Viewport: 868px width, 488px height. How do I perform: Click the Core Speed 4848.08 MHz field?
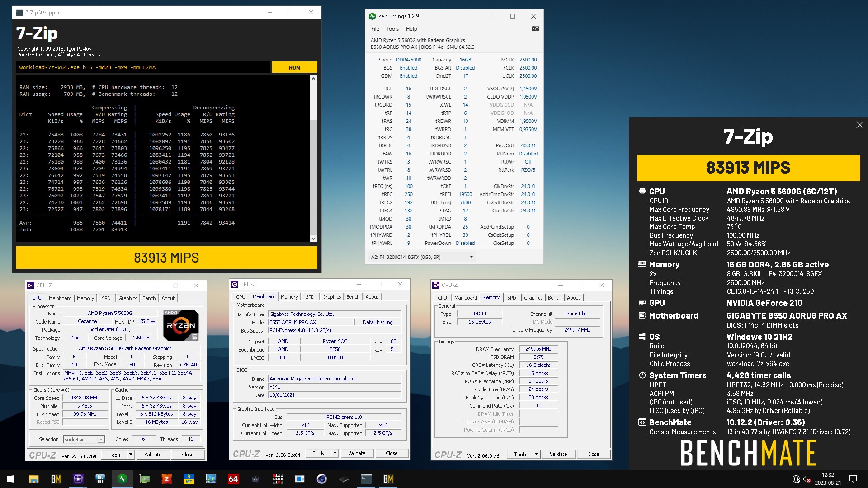coord(85,398)
